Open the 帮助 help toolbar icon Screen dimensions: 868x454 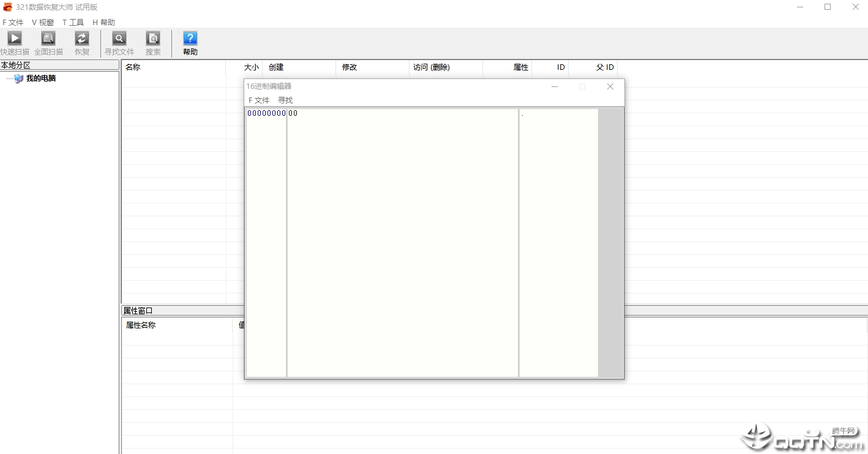[x=190, y=44]
